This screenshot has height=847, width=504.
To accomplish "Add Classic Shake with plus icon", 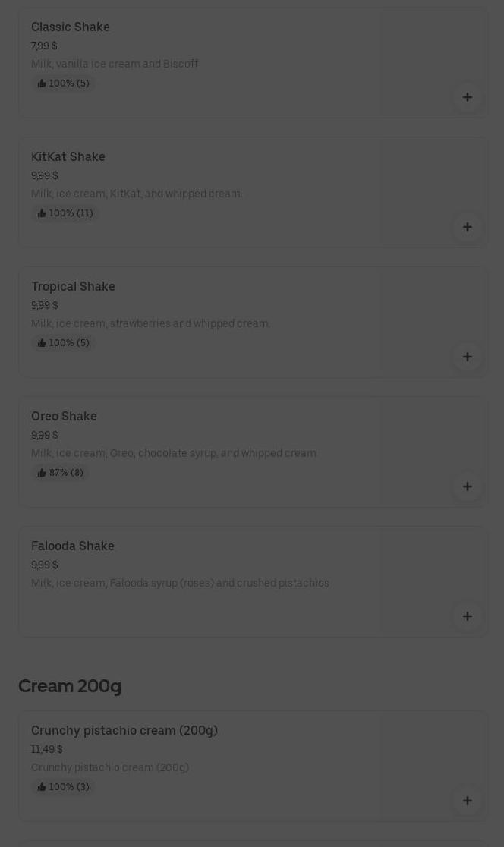I will click(468, 97).
